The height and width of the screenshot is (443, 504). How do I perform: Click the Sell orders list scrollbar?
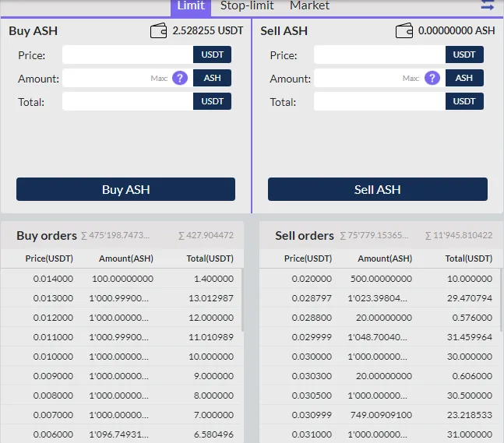(501, 300)
